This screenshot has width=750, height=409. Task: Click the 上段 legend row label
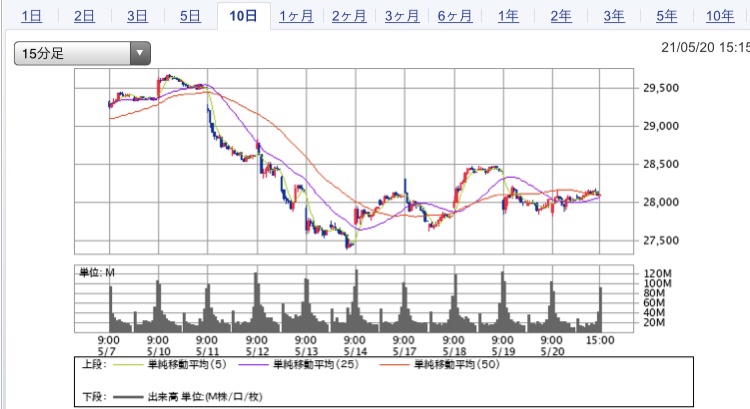[95, 365]
